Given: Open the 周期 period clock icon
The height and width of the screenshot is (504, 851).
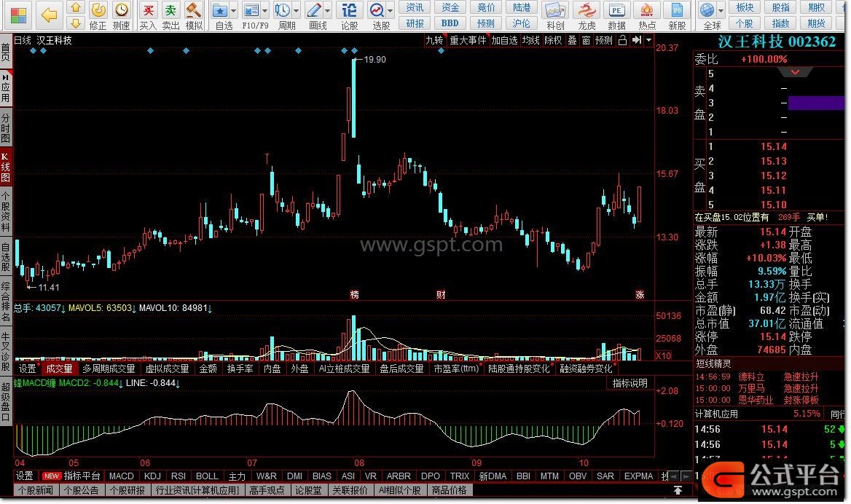Looking at the screenshot, I should (x=283, y=16).
